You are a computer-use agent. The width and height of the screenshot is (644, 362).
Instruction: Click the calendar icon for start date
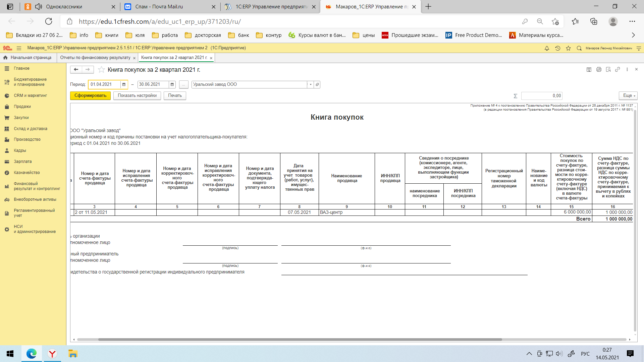coord(123,84)
